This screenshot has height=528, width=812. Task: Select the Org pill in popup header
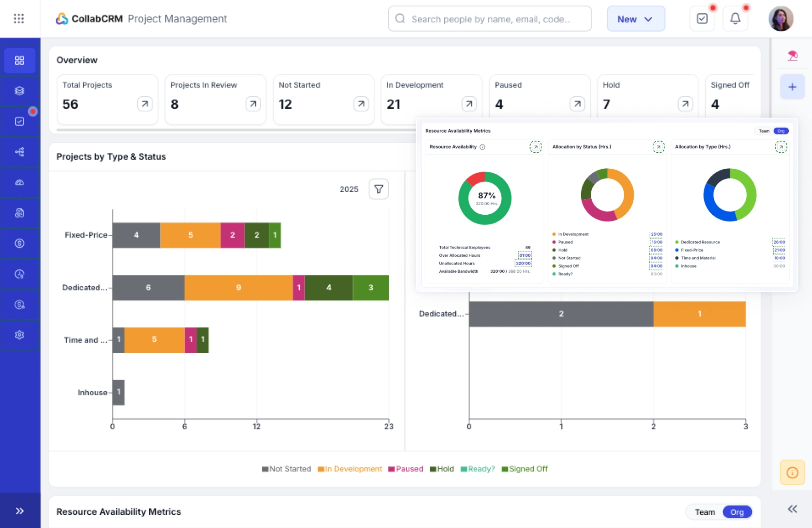point(781,131)
